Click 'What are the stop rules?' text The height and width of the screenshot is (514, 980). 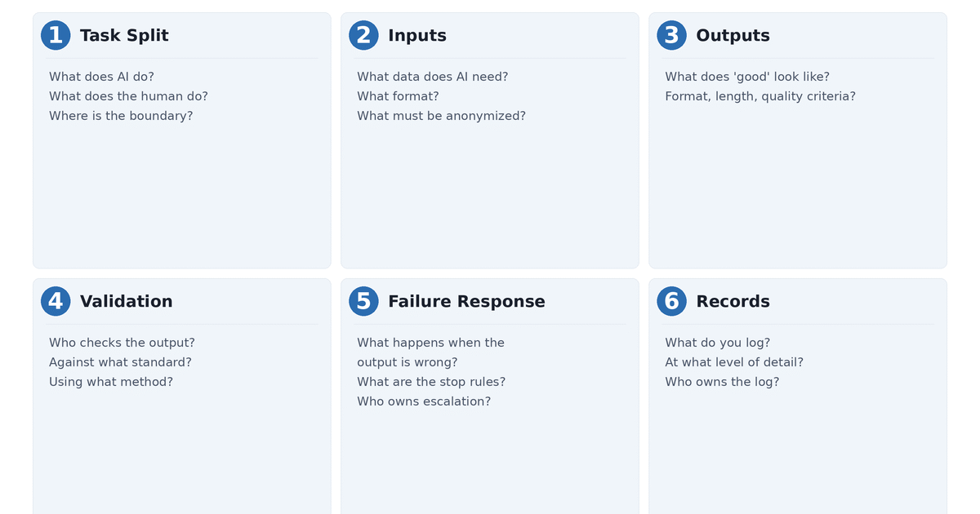point(430,382)
